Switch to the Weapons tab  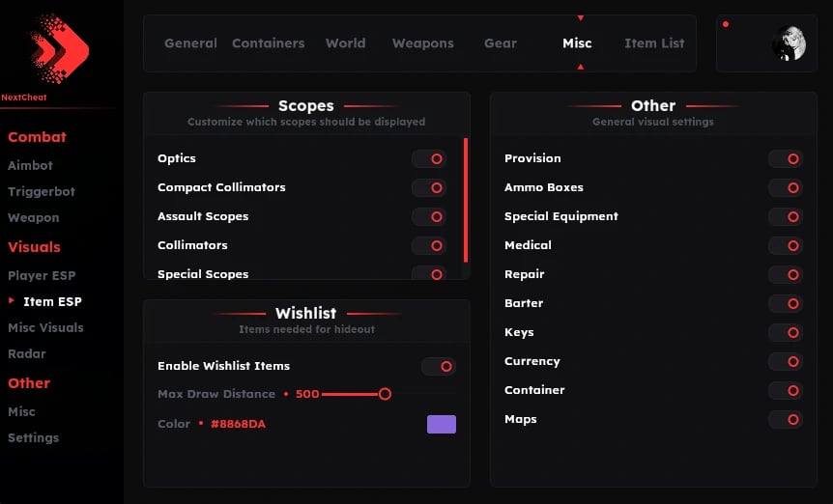[422, 43]
